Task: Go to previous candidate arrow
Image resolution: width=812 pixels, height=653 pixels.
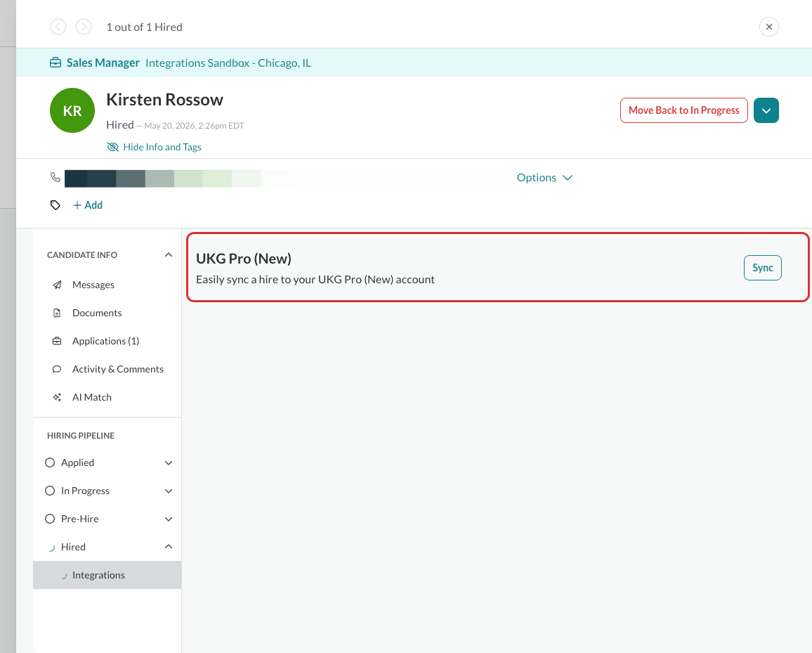Action: tap(58, 27)
